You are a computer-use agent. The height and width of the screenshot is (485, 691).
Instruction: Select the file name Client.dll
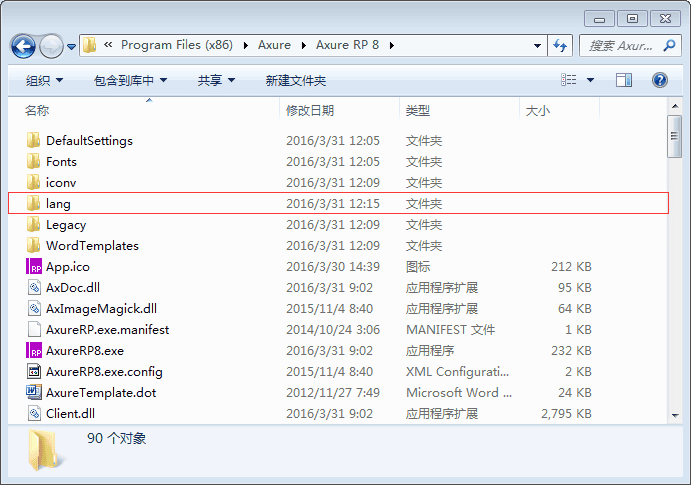click(x=71, y=414)
